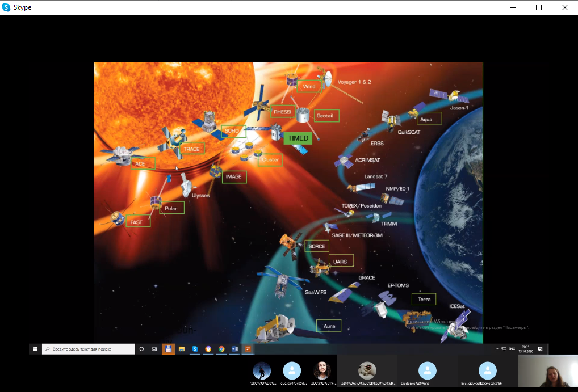Click the SORCE label
The height and width of the screenshot is (392, 578).
[317, 246]
